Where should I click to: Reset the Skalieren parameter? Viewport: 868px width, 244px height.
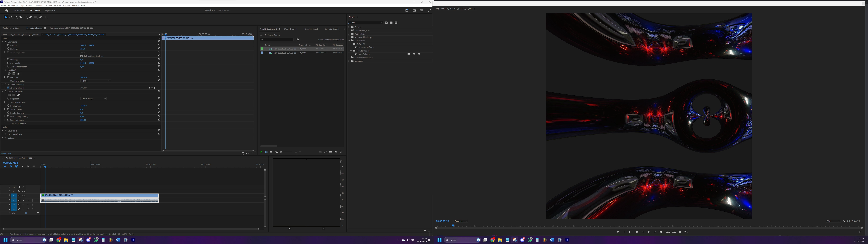tap(159, 48)
